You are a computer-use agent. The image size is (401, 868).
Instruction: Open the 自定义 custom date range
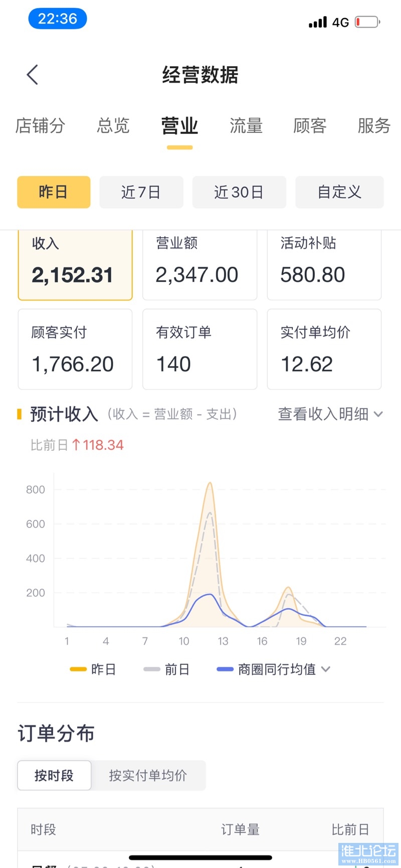point(339,192)
